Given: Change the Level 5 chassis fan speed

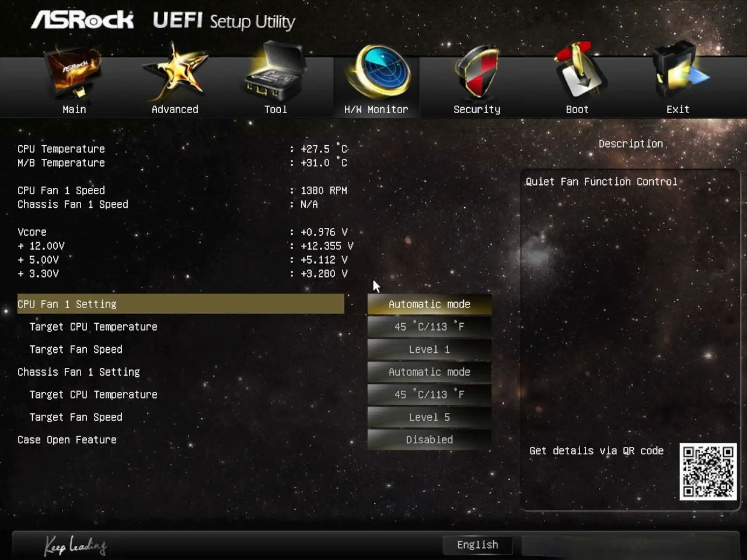Looking at the screenshot, I should (x=429, y=417).
